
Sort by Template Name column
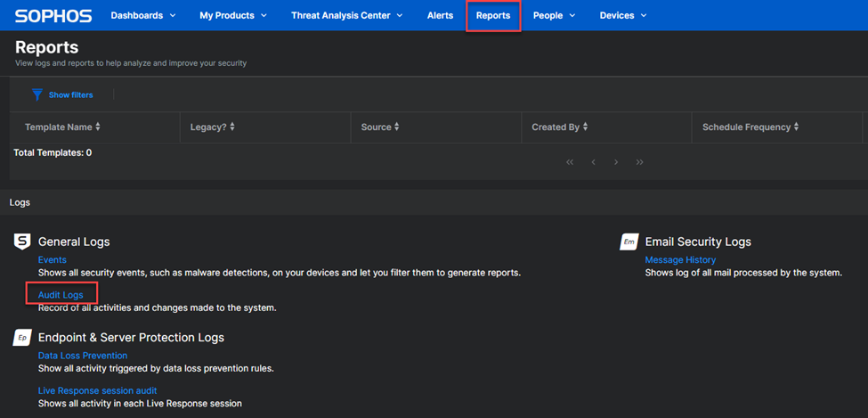[x=62, y=127]
